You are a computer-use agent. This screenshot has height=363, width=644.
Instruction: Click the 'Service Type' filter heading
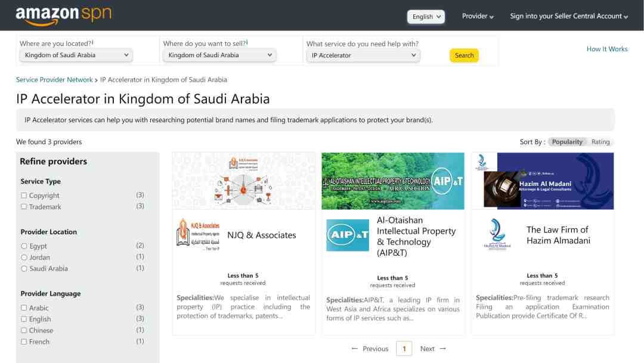point(41,181)
